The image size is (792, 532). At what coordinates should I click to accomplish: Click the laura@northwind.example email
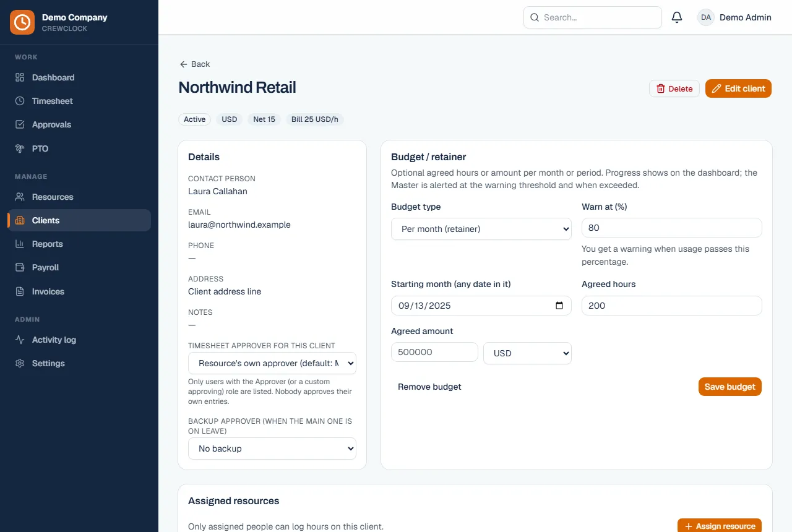coord(239,225)
